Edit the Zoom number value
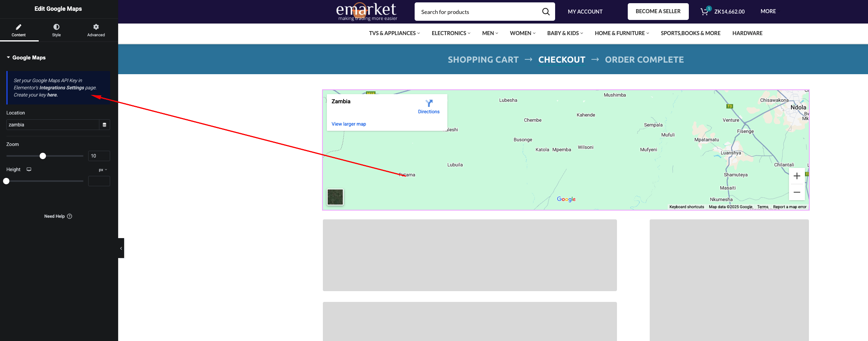 point(99,156)
